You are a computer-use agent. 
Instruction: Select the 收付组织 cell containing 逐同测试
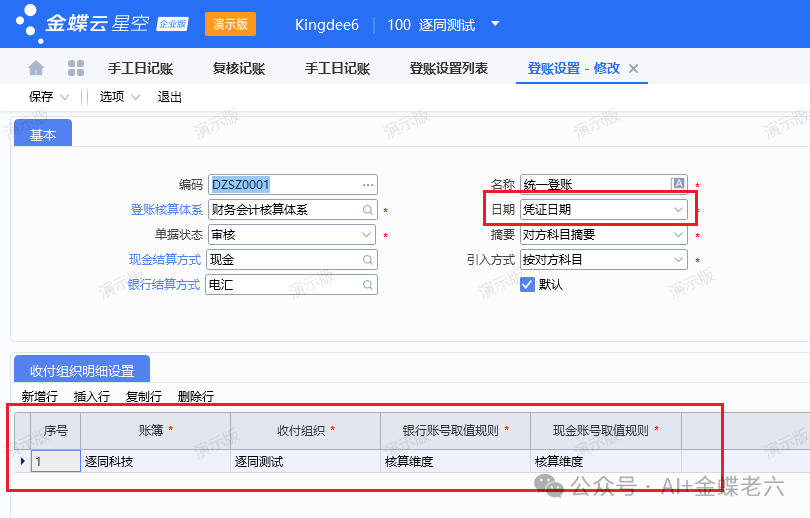point(304,462)
